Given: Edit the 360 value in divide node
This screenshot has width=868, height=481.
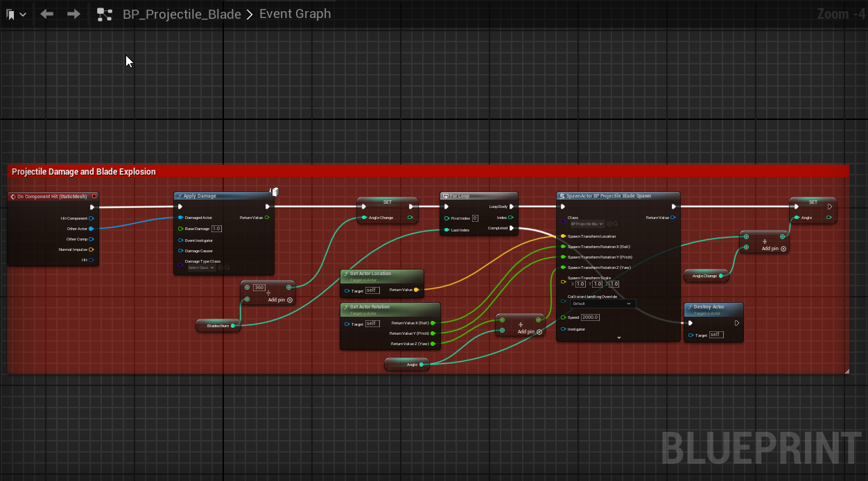Looking at the screenshot, I should tap(259, 287).
